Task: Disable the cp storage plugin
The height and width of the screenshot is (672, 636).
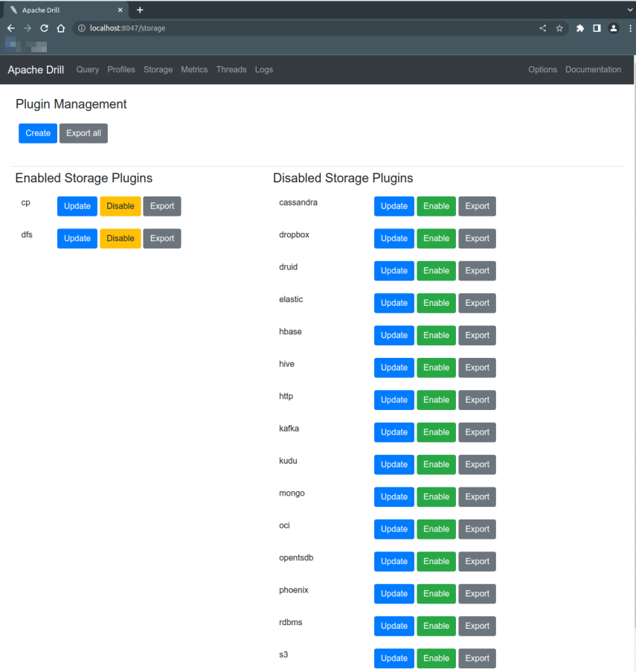Action: pyautogui.click(x=121, y=206)
